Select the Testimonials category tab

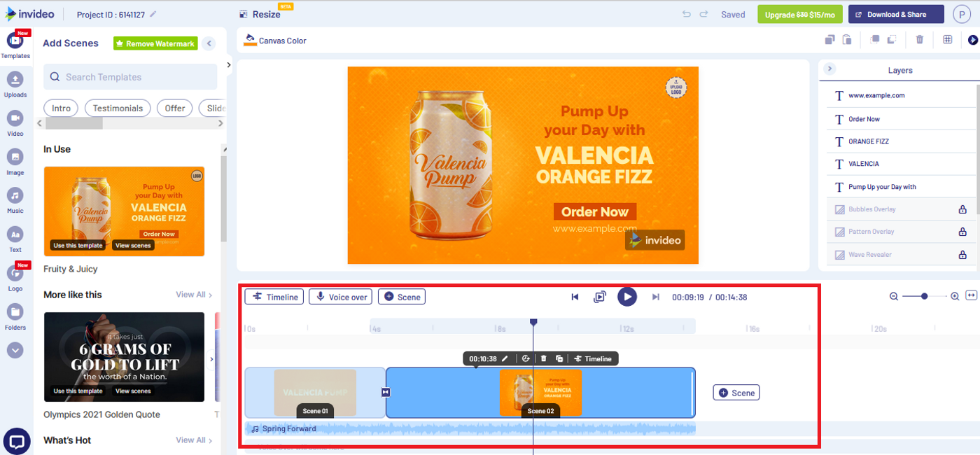(x=118, y=108)
